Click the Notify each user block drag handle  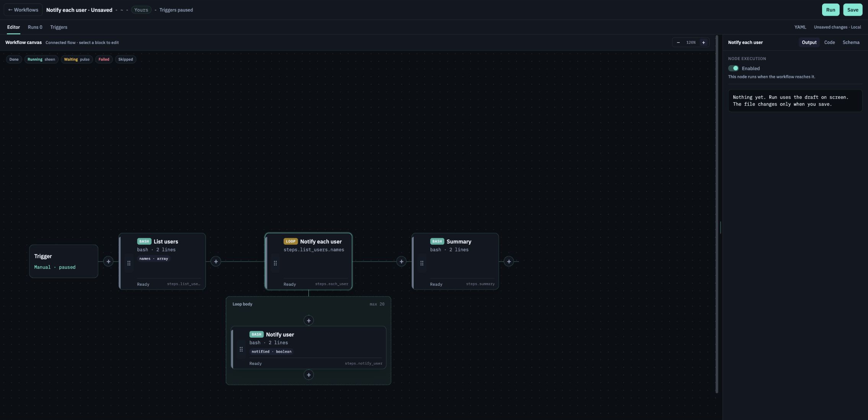[275, 263]
